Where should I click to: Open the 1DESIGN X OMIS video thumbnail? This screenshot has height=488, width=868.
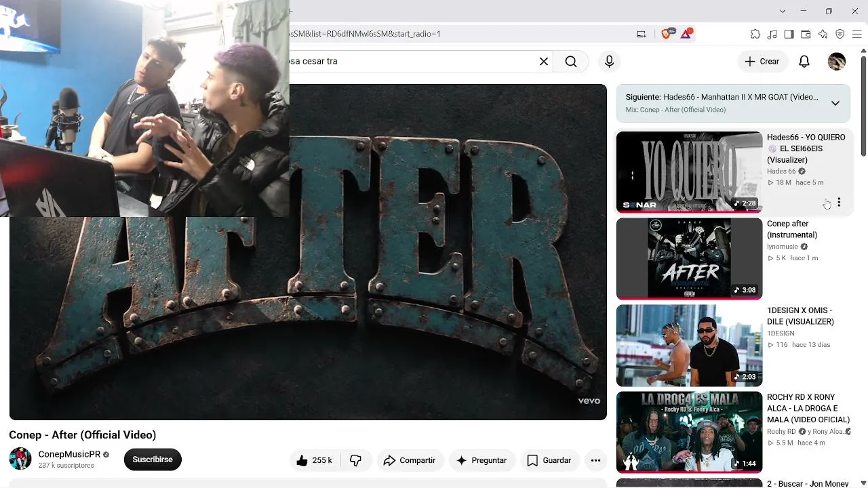[689, 346]
